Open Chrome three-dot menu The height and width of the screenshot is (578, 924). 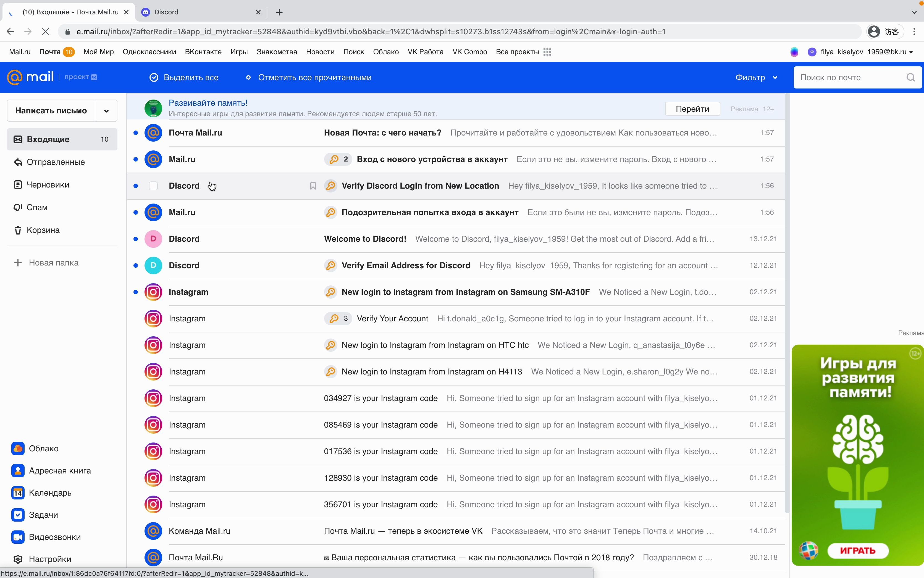pyautogui.click(x=914, y=32)
